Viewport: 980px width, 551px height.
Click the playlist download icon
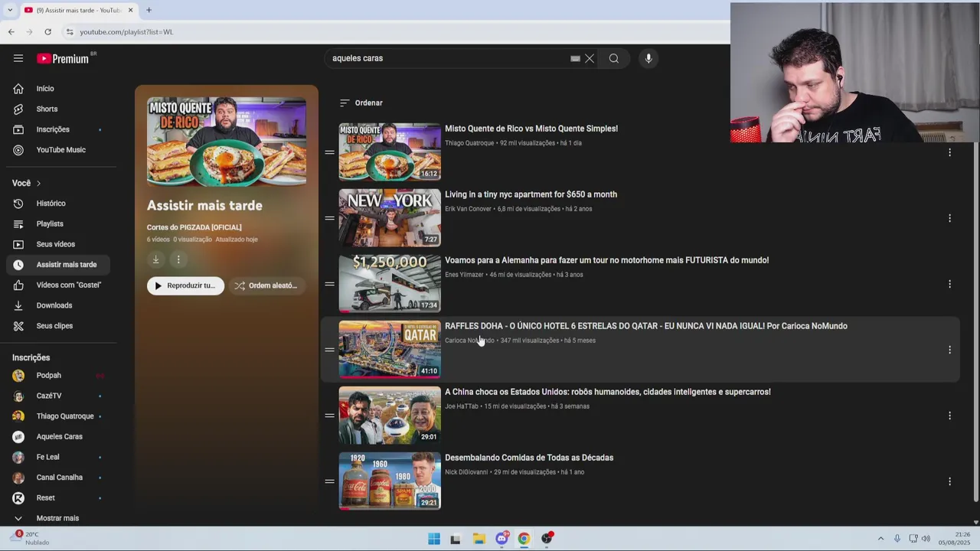pyautogui.click(x=155, y=259)
